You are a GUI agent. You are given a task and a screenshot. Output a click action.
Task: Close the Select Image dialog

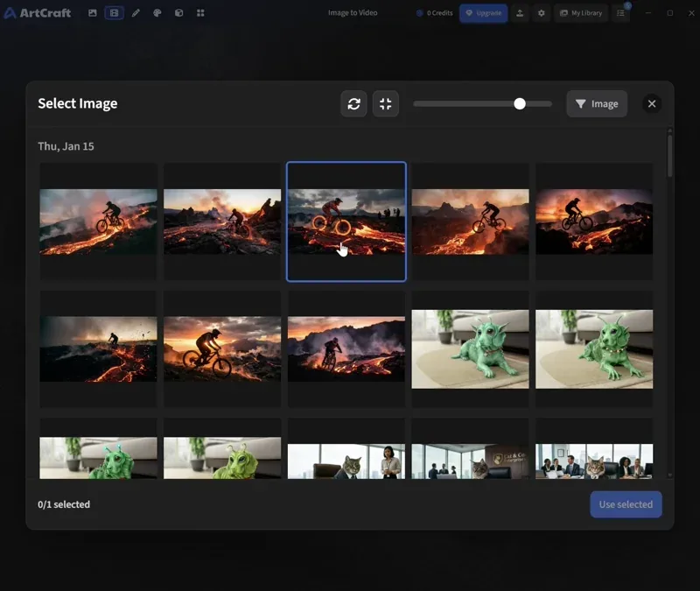[x=652, y=103]
